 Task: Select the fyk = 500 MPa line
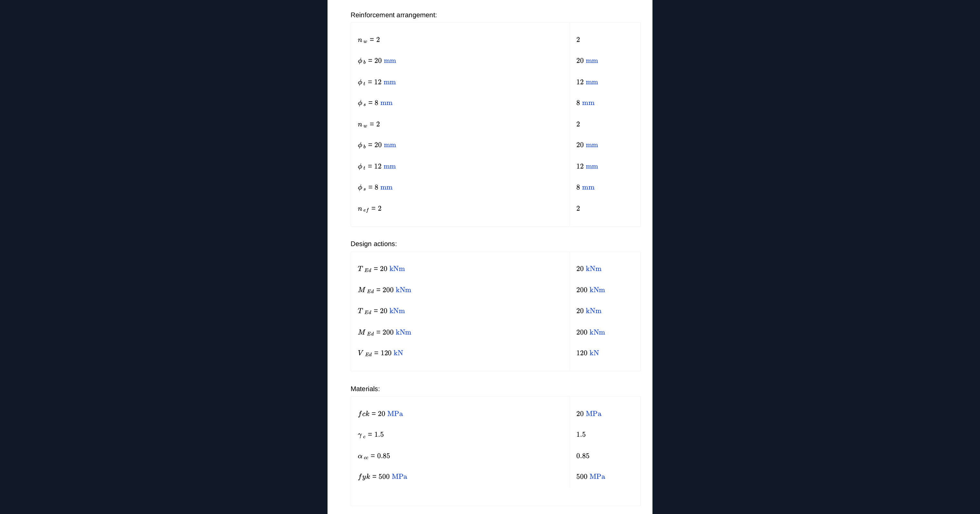(x=382, y=477)
